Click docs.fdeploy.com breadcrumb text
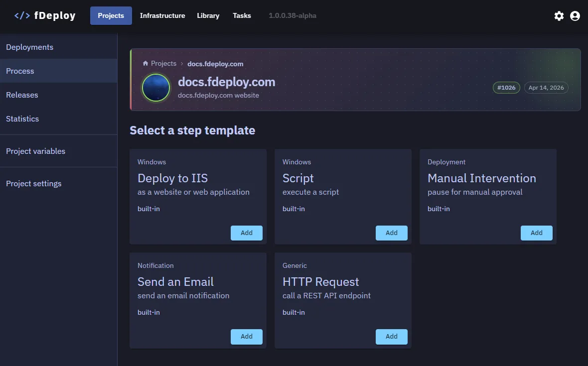The image size is (588, 366). click(215, 64)
